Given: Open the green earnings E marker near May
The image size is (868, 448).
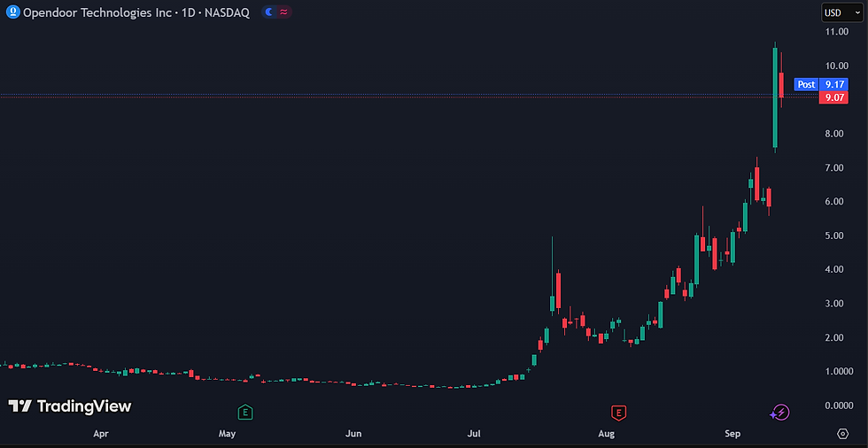Looking at the screenshot, I should coord(245,412).
